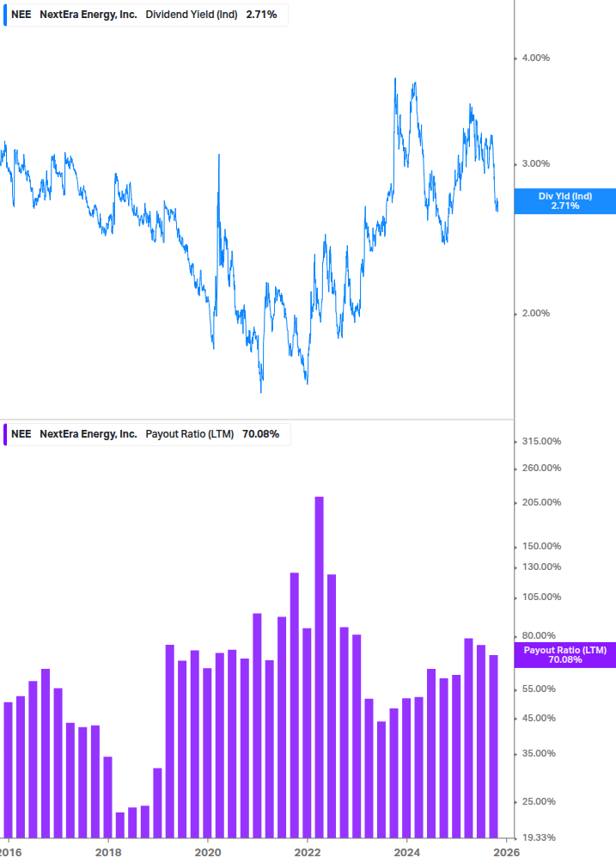This screenshot has width=616, height=864.
Task: Click the 45.00% payout axis label
Action: coord(539,718)
